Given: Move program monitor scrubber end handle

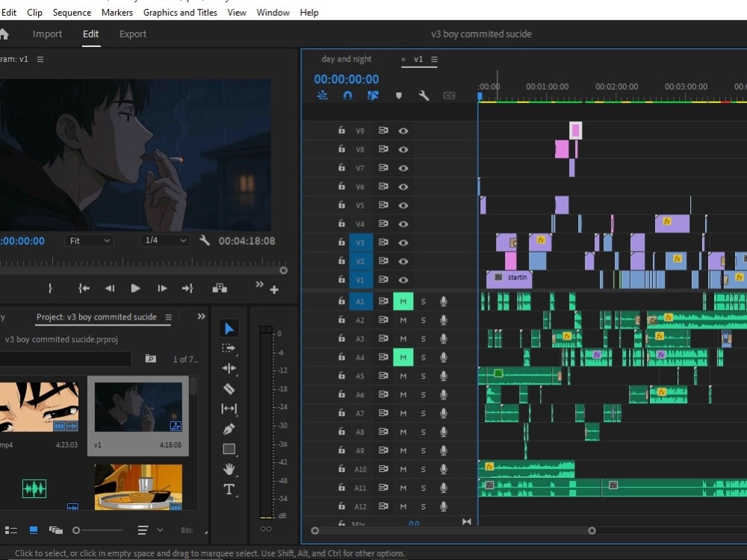Looking at the screenshot, I should point(283,270).
